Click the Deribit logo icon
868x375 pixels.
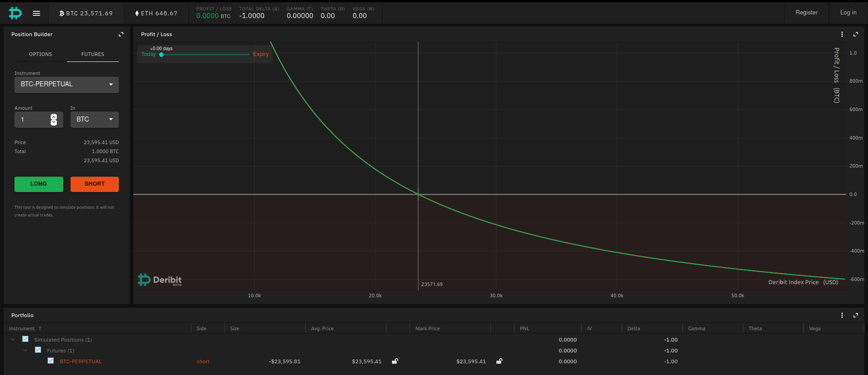point(15,13)
